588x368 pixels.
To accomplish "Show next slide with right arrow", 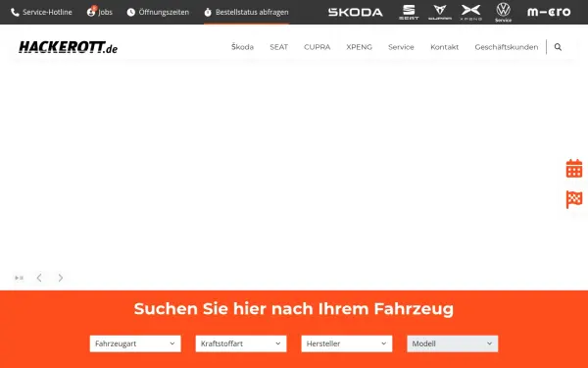I will (61, 278).
